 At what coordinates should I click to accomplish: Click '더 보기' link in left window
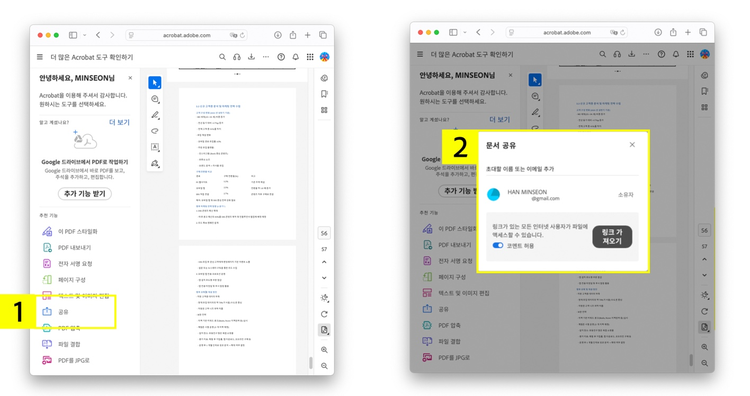(x=119, y=122)
